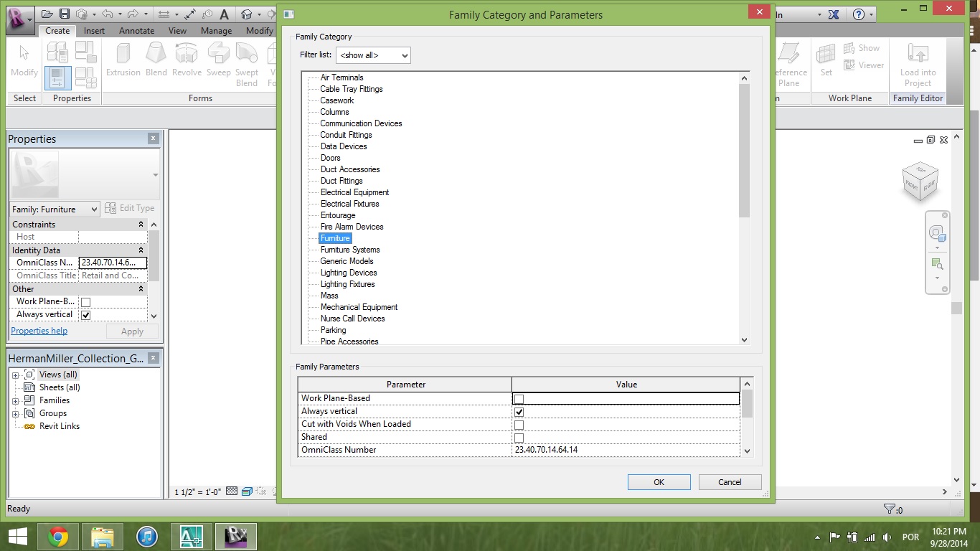The image size is (980, 551).
Task: Select the Swept Blend tool
Action: coord(247,65)
